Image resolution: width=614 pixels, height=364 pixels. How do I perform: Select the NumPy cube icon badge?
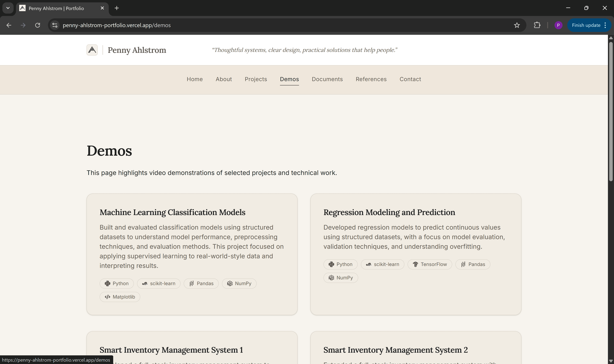click(x=230, y=283)
